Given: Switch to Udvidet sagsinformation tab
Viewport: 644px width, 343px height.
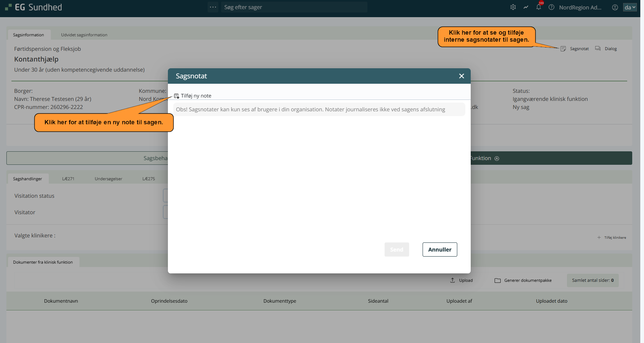Looking at the screenshot, I should pos(84,35).
